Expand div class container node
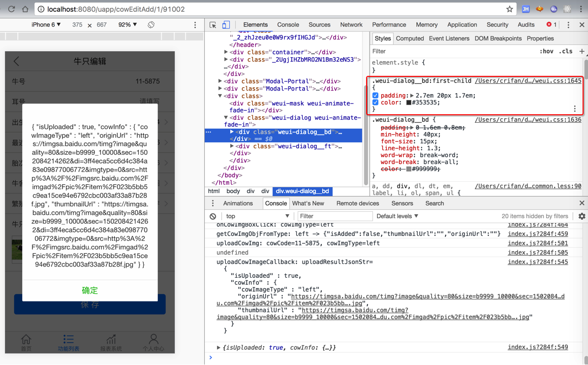Screen dimensions: 588x365 [x=226, y=52]
